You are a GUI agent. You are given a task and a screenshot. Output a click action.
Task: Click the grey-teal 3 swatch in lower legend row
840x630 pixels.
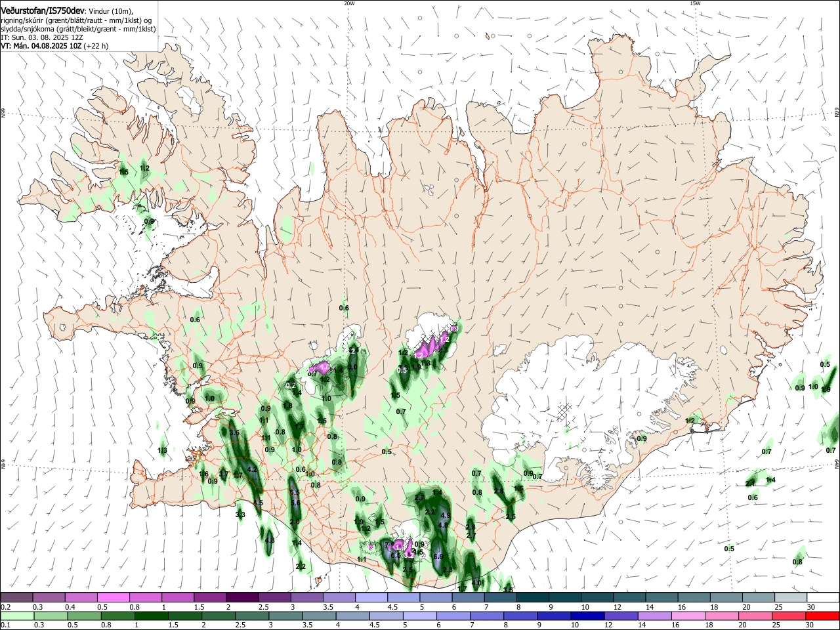(x=285, y=616)
